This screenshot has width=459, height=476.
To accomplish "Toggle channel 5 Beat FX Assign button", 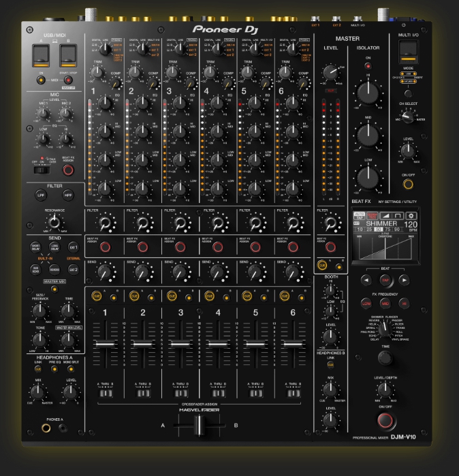I will click(x=255, y=247).
